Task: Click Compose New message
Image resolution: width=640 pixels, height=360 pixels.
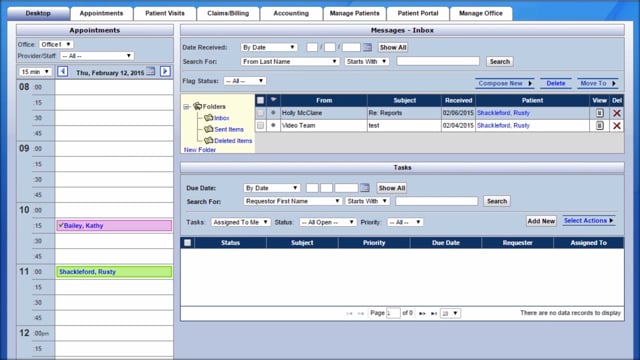Action: pos(505,83)
